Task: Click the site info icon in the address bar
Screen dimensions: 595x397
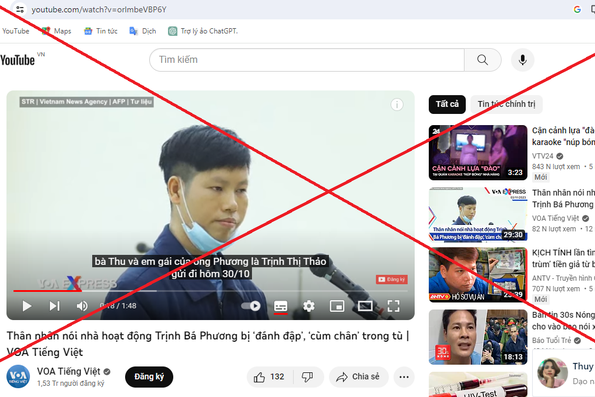Action: [19, 9]
